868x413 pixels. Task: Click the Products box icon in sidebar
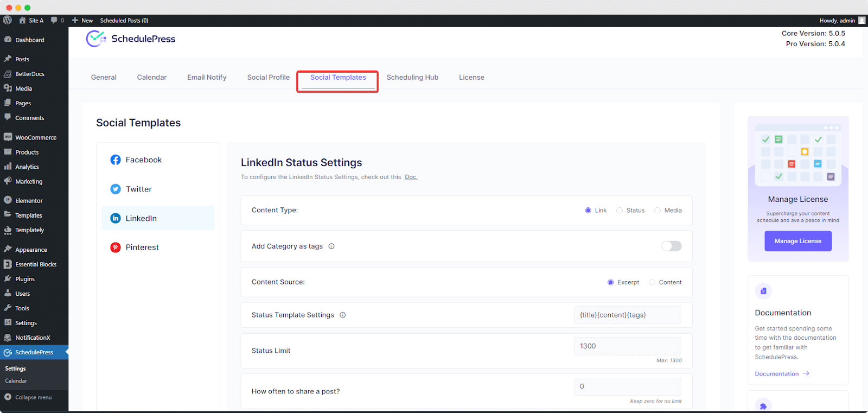tap(8, 152)
